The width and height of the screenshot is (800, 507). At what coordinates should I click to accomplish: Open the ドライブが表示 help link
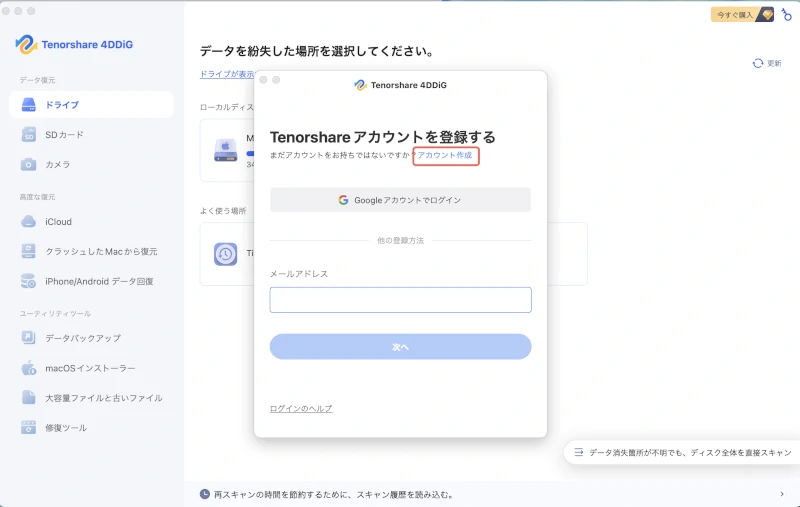227,74
